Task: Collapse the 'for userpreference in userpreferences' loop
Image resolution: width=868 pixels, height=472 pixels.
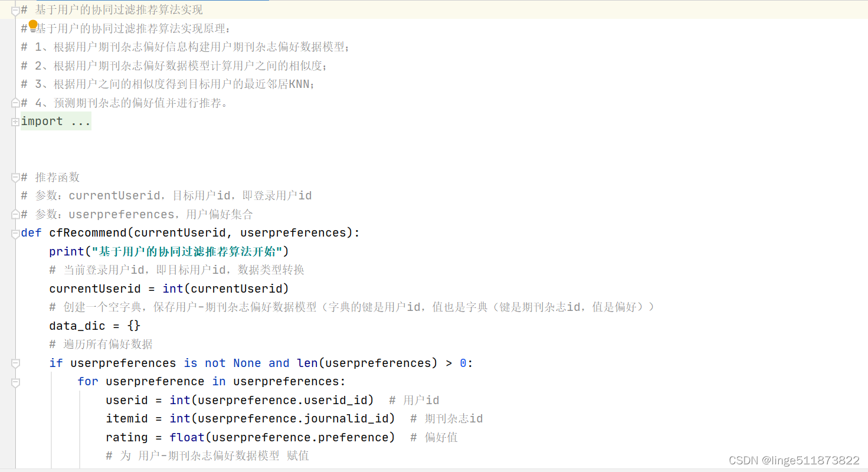Action: click(x=15, y=382)
